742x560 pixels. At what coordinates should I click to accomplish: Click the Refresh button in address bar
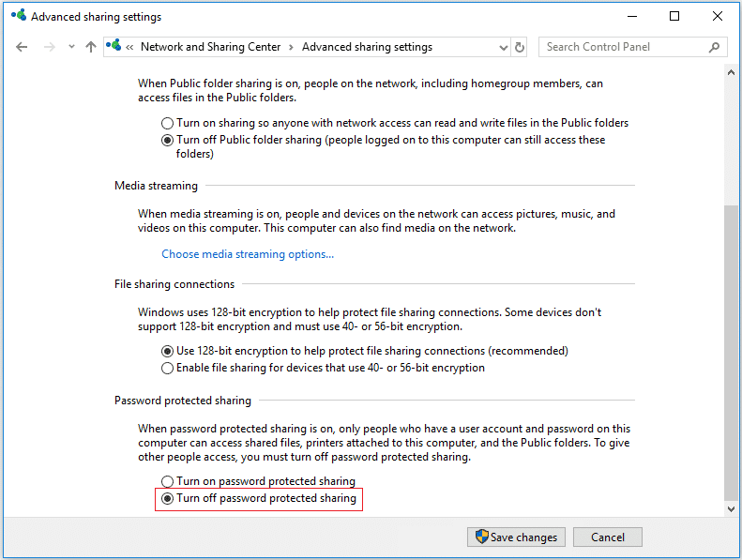[521, 47]
